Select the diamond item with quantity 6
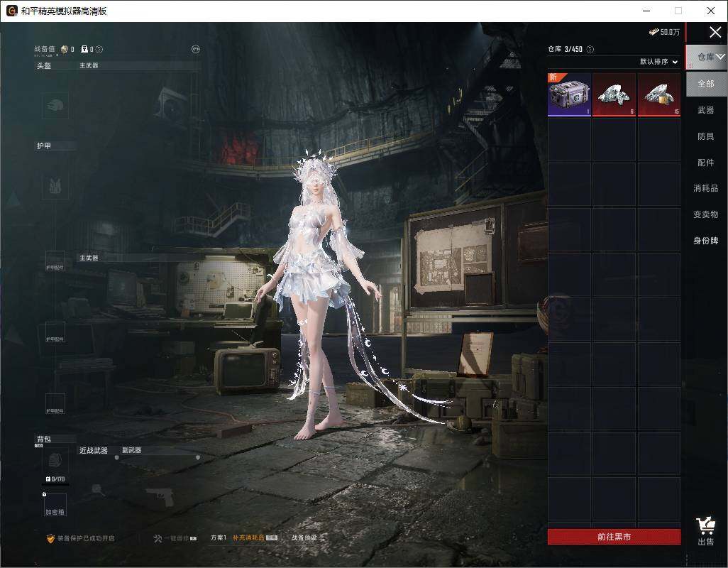The width and height of the screenshot is (728, 568). coord(614,94)
